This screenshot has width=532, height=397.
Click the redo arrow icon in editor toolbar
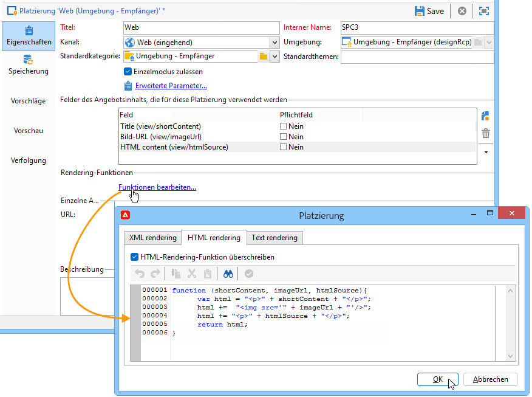click(x=155, y=274)
